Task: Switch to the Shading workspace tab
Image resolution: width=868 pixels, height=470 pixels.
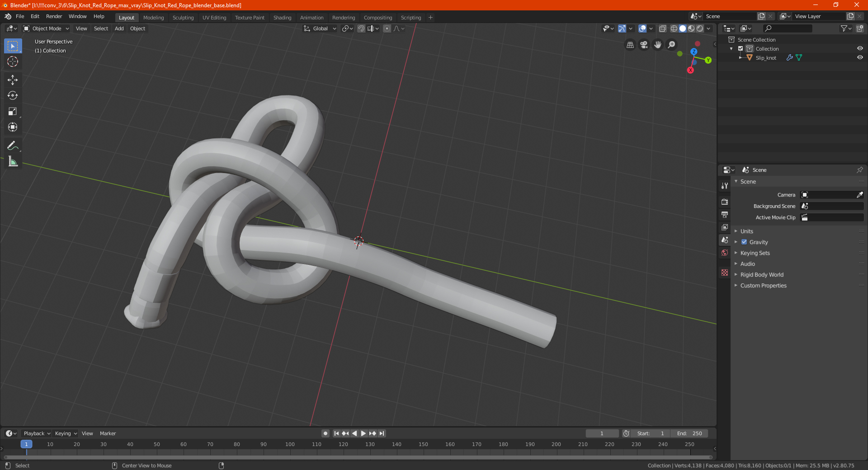Action: (x=282, y=18)
